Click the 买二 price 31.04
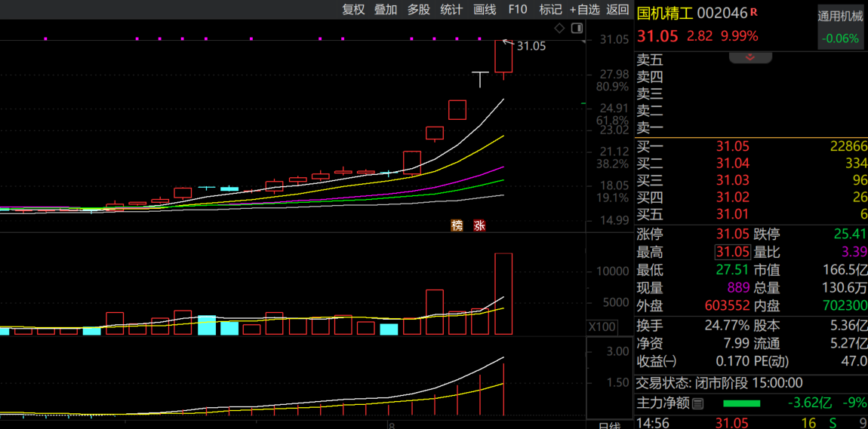 coord(732,163)
